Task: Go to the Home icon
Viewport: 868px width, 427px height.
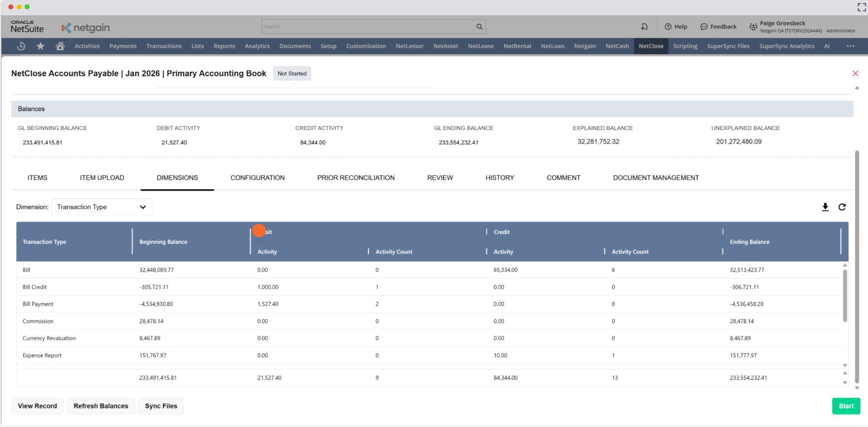Action: click(60, 46)
